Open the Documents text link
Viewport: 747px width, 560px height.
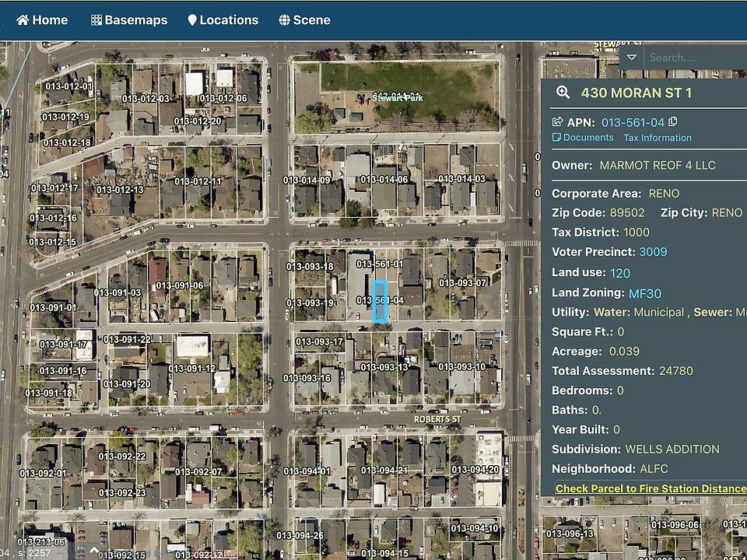(588, 138)
